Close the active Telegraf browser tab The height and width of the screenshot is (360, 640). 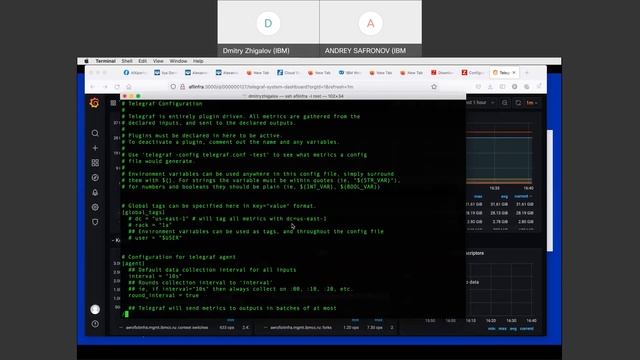coord(514,73)
